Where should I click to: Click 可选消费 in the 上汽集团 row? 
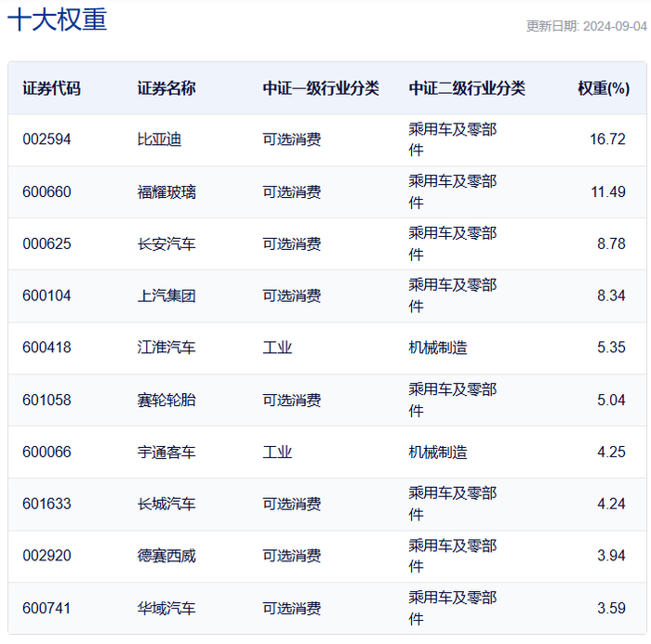point(292,296)
